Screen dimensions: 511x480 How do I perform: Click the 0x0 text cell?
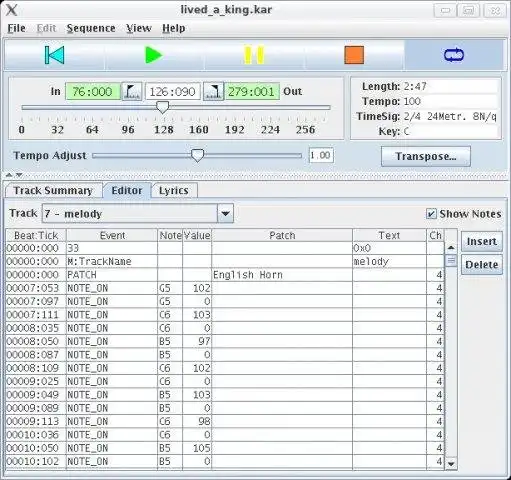pyautogui.click(x=389, y=248)
